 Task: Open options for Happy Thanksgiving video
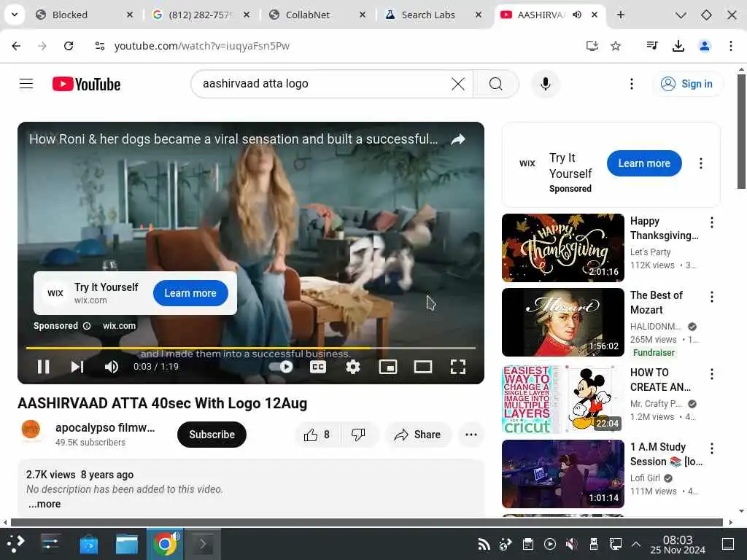point(712,222)
